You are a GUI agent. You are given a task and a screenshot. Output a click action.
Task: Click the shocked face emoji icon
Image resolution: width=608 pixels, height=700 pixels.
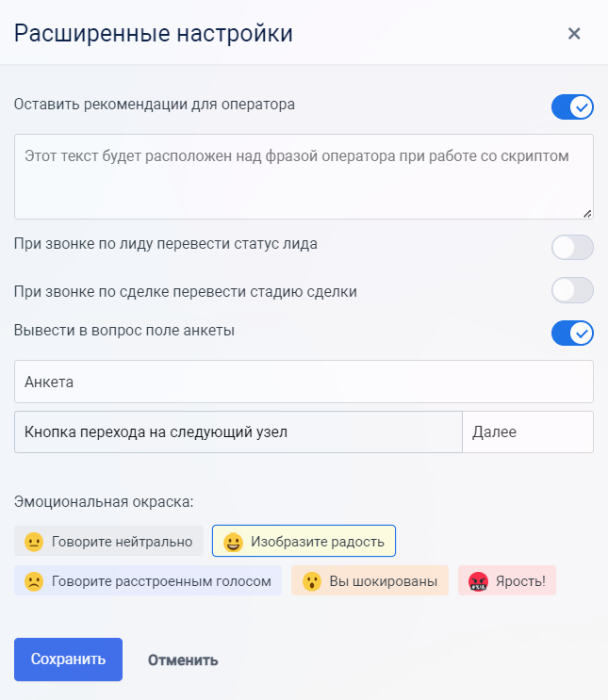(x=312, y=581)
